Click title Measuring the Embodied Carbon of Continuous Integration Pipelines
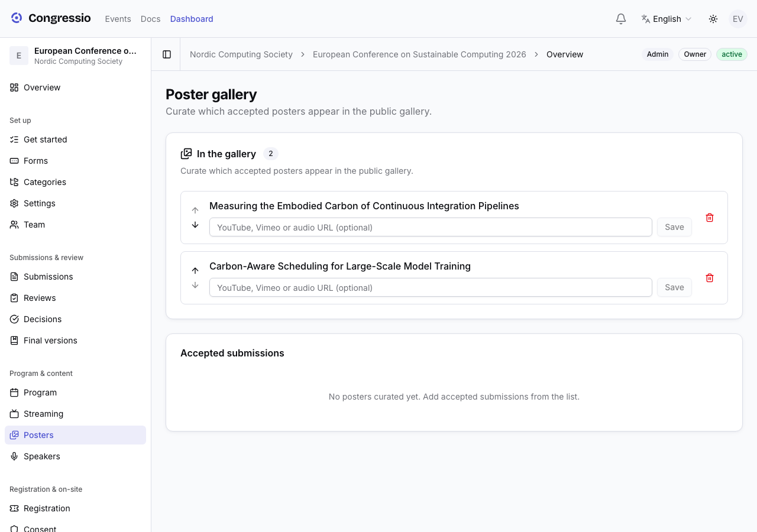Viewport: 757px width, 532px height. 364,206
